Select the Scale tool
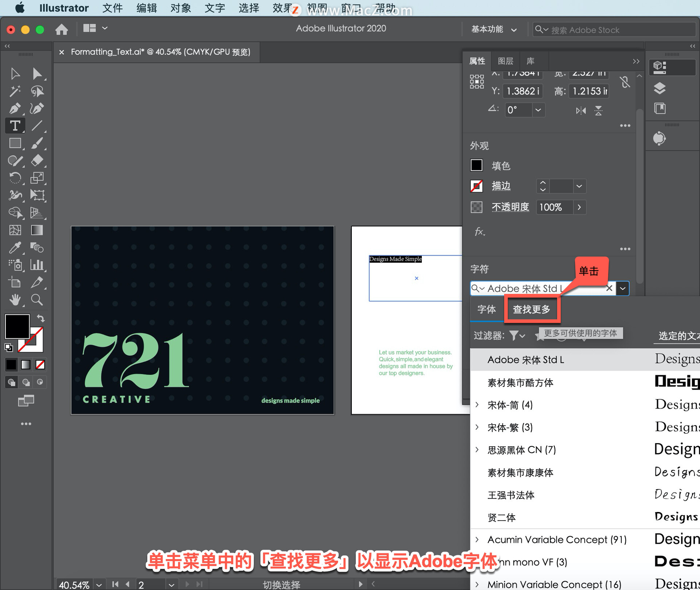This screenshot has height=590, width=700. [x=37, y=178]
